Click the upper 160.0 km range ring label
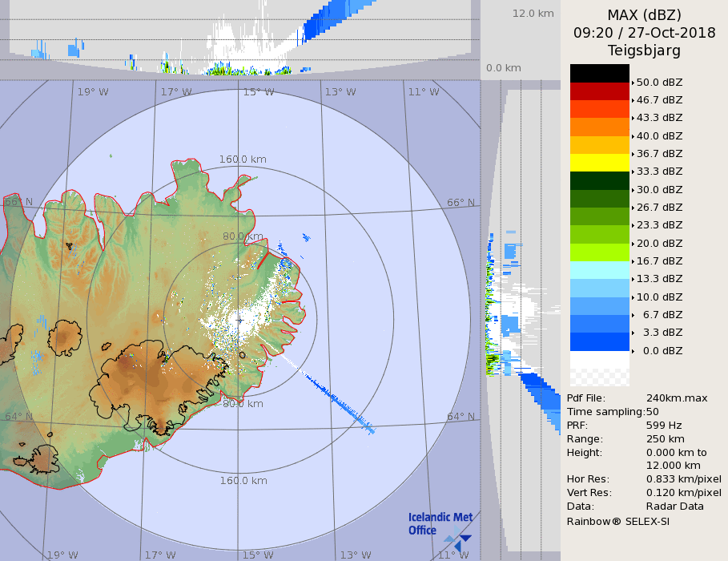728x561 pixels. click(243, 159)
